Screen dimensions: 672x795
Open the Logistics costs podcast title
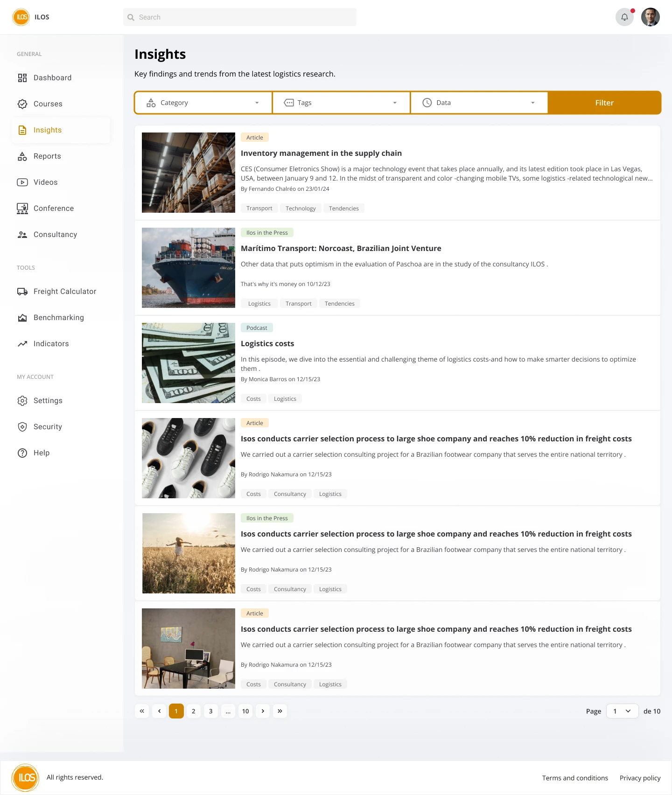tap(267, 343)
